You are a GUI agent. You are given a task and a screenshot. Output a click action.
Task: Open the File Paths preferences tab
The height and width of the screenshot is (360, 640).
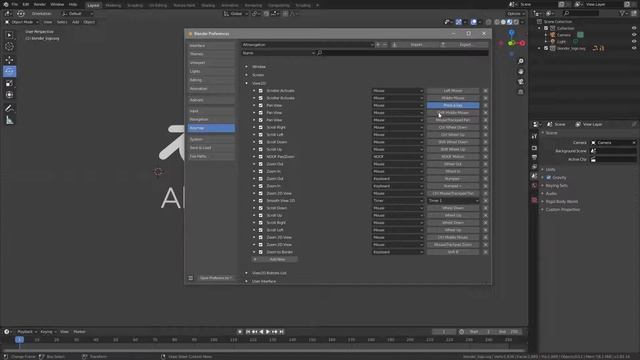coord(211,156)
